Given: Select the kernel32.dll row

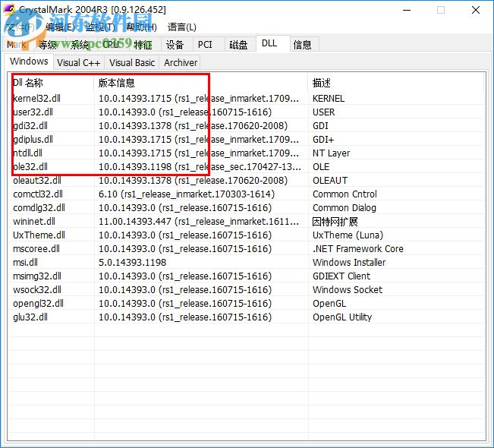Looking at the screenshot, I should 247,99.
